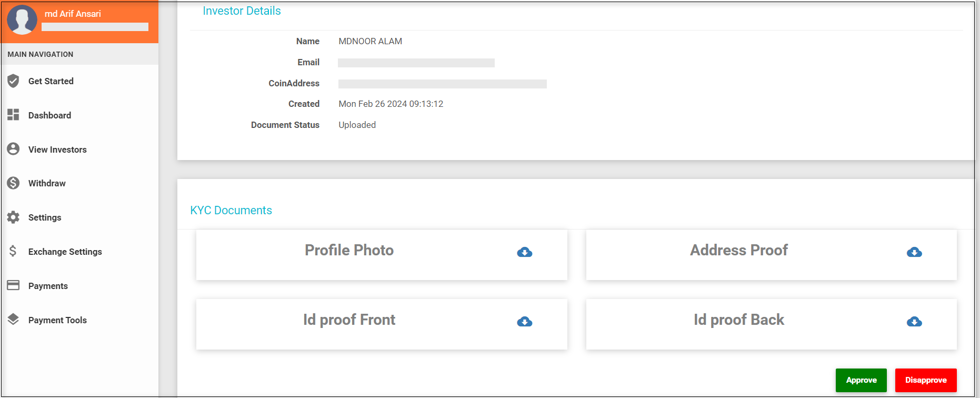Image resolution: width=980 pixels, height=398 pixels.
Task: Select the Payment Tools menu entry
Action: pyautogui.click(x=57, y=320)
